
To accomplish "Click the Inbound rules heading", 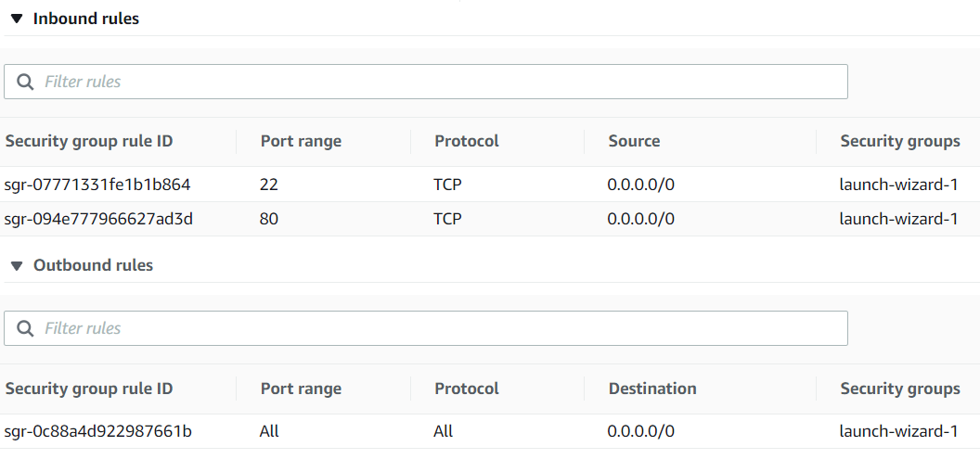I will point(86,19).
